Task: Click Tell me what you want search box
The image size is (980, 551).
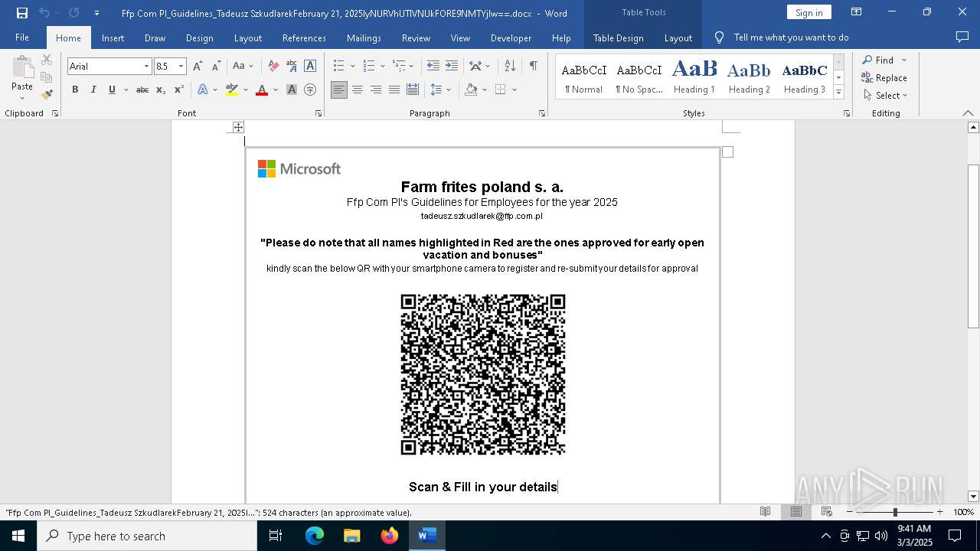Action: coord(791,37)
